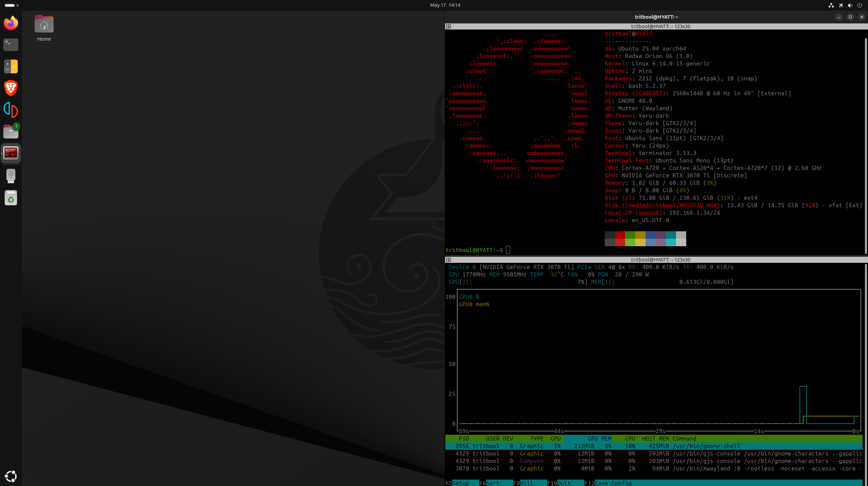868x486 pixels.
Task: Click the top terminal pane grouping icon
Action: click(x=448, y=26)
